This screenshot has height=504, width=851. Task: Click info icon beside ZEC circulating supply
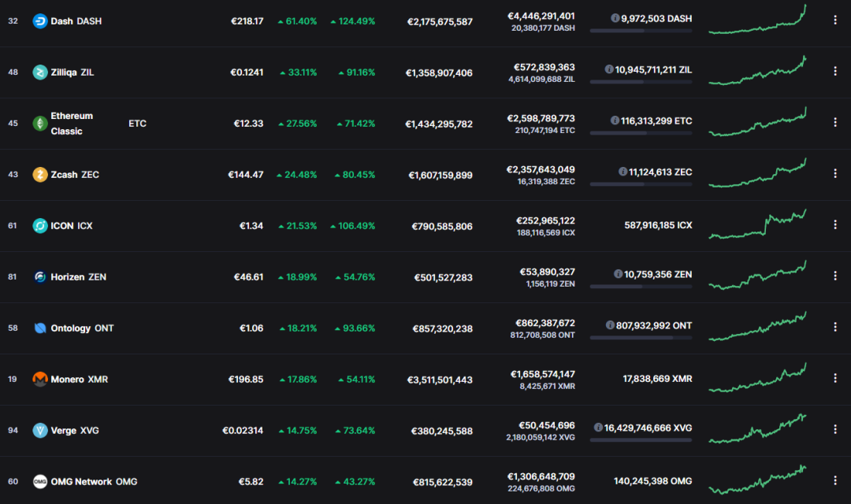pyautogui.click(x=623, y=172)
